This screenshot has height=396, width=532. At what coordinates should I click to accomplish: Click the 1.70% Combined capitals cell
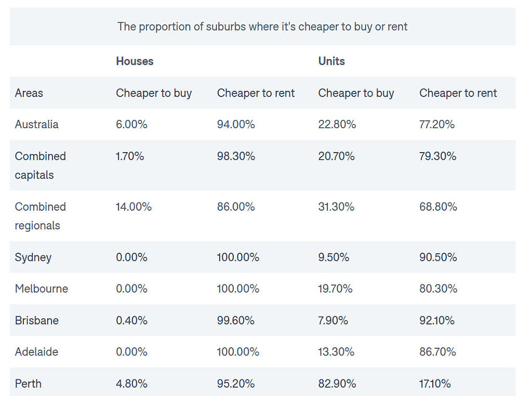[130, 156]
